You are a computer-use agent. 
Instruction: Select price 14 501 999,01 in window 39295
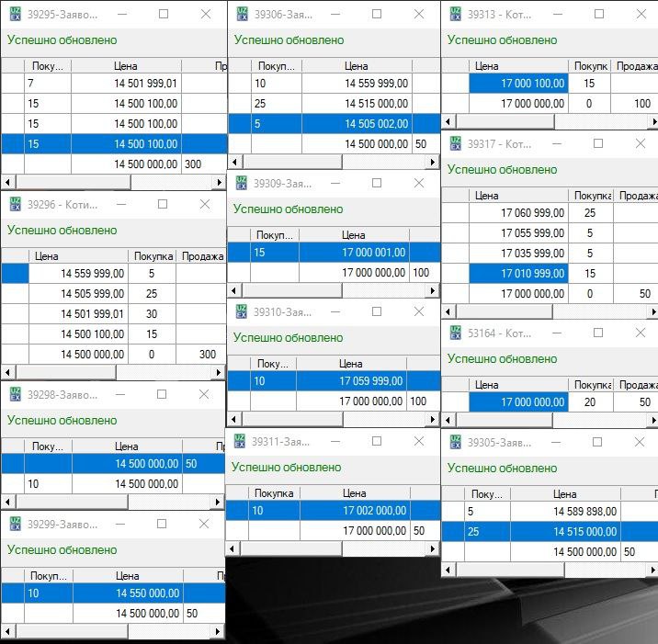pyautogui.click(x=126, y=83)
